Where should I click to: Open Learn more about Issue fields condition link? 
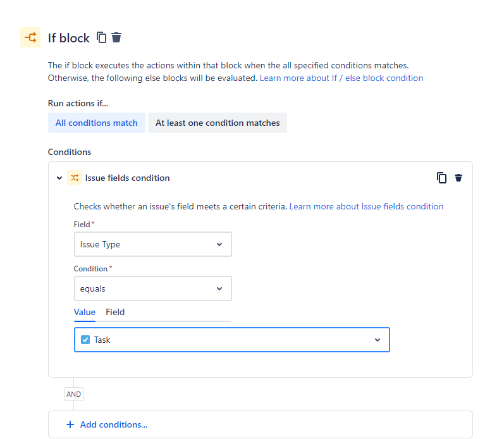point(366,206)
